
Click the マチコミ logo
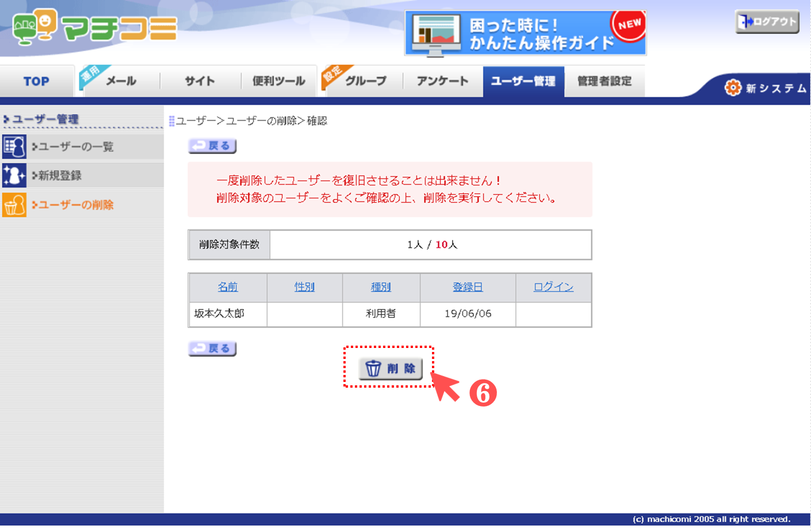(x=95, y=28)
